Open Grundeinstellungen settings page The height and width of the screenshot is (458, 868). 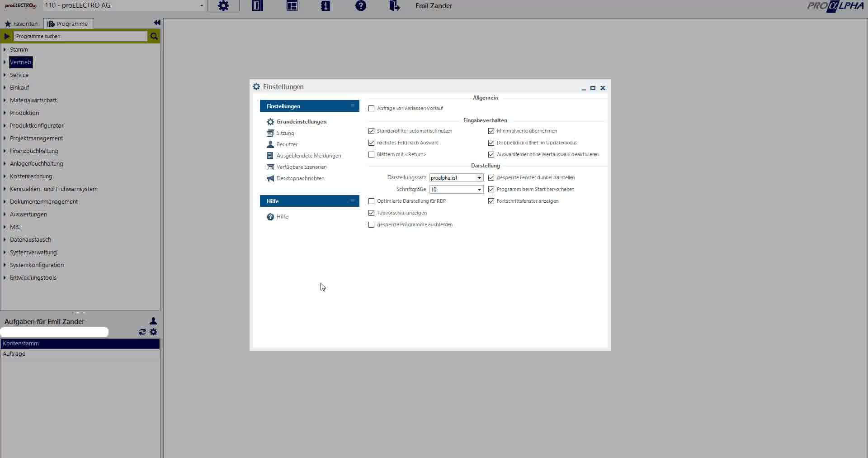[x=302, y=122]
